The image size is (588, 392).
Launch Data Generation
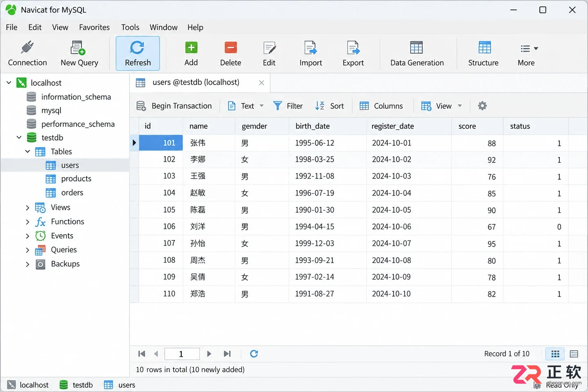coord(417,53)
